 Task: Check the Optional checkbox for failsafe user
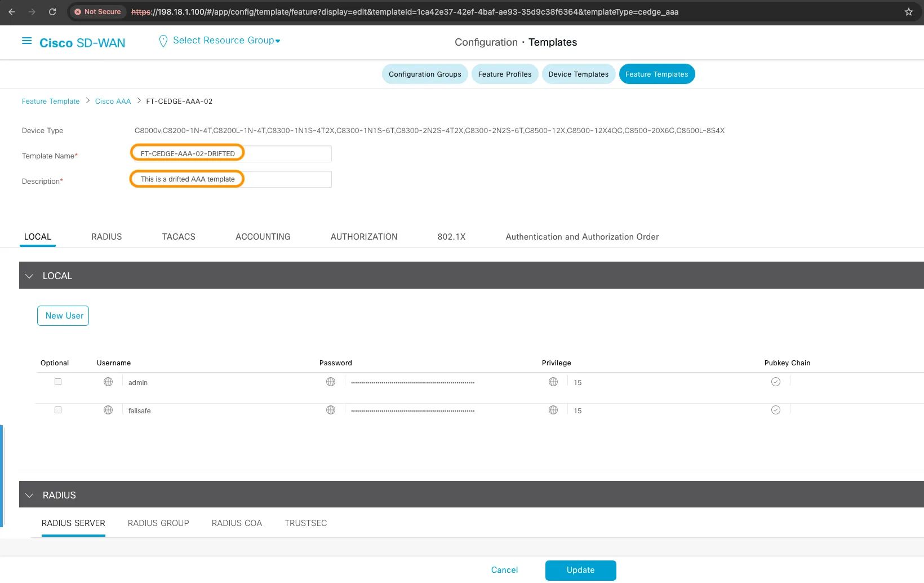(57, 410)
